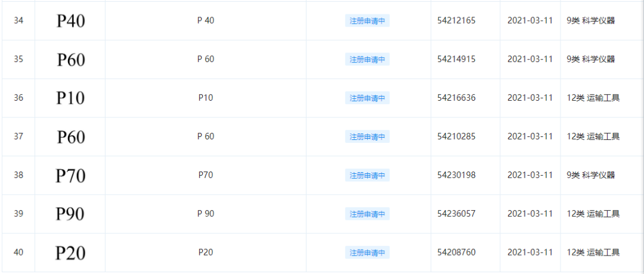This screenshot has width=644, height=274.
Task: Select "12类 运输工具" category in row 36
Action: click(593, 98)
